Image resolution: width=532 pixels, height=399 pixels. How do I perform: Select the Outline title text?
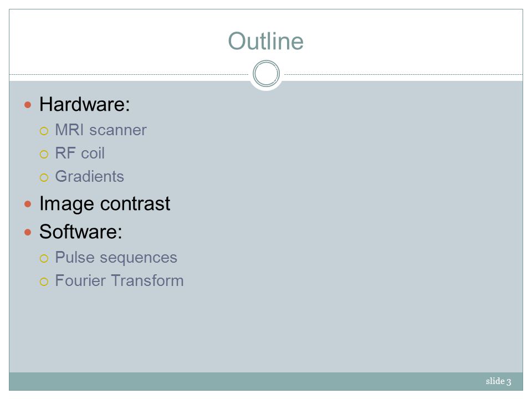click(x=265, y=41)
